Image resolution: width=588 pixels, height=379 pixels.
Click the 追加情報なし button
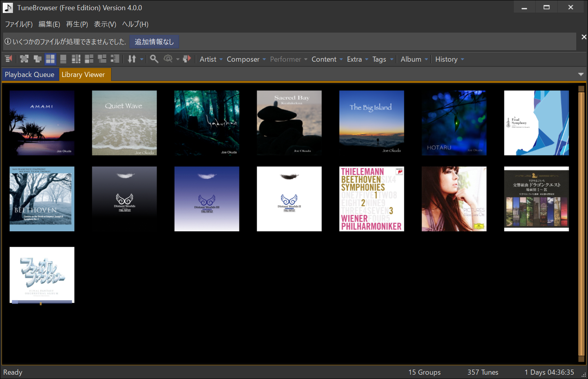(154, 42)
